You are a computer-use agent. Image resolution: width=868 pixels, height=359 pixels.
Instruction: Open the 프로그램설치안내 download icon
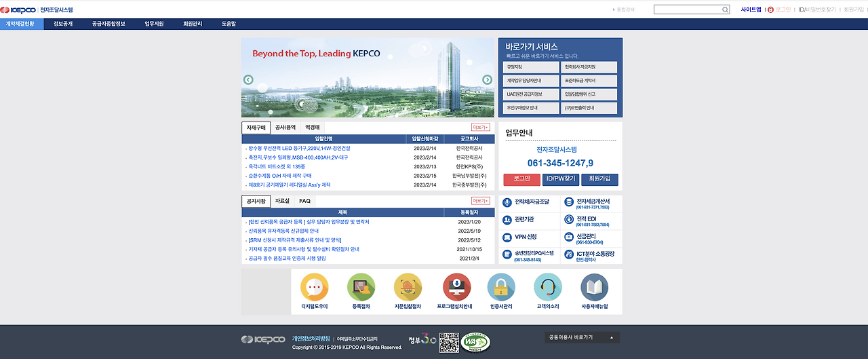(x=456, y=287)
